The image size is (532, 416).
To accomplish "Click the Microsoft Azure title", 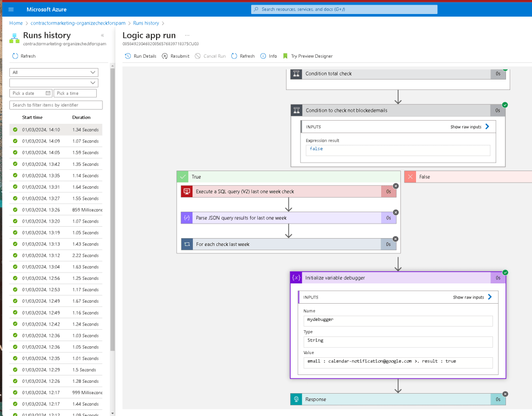I will tap(46, 9).
